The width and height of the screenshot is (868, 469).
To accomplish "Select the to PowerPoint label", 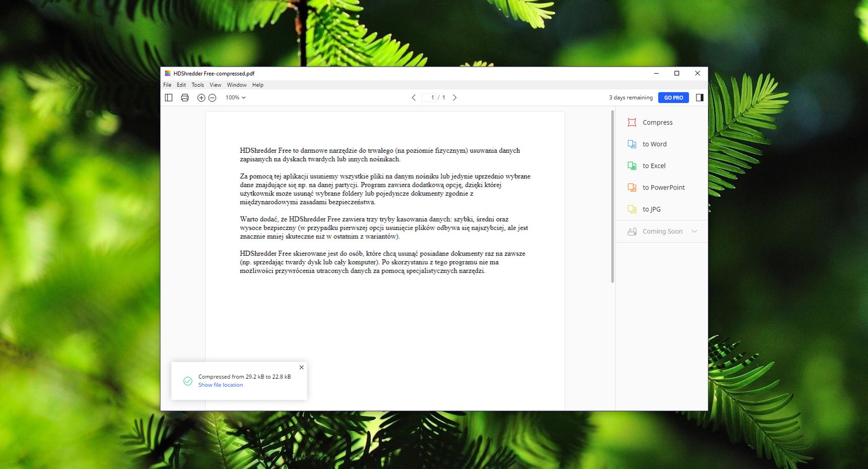I will (664, 188).
